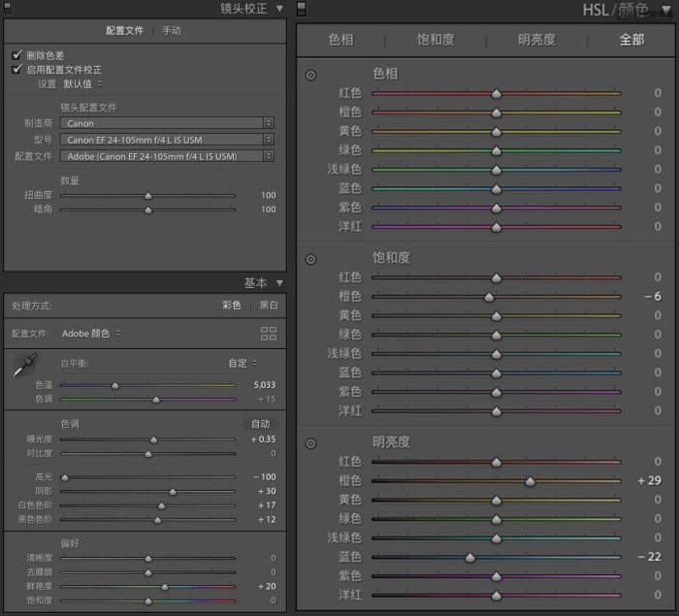Image resolution: width=679 pixels, height=616 pixels.
Task: Switch to the 饱和度 tab in HSL
Action: pos(436,40)
